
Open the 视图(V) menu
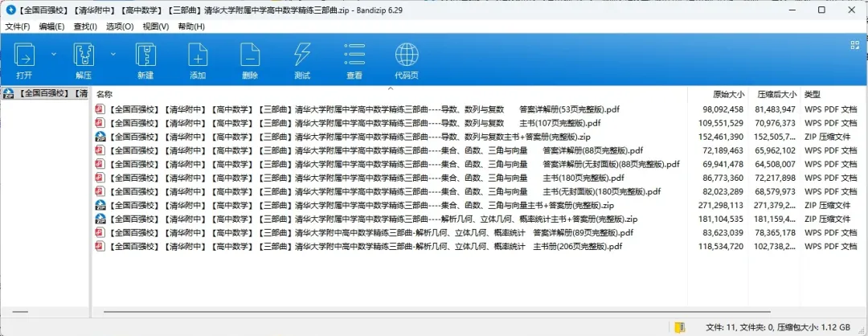click(156, 27)
